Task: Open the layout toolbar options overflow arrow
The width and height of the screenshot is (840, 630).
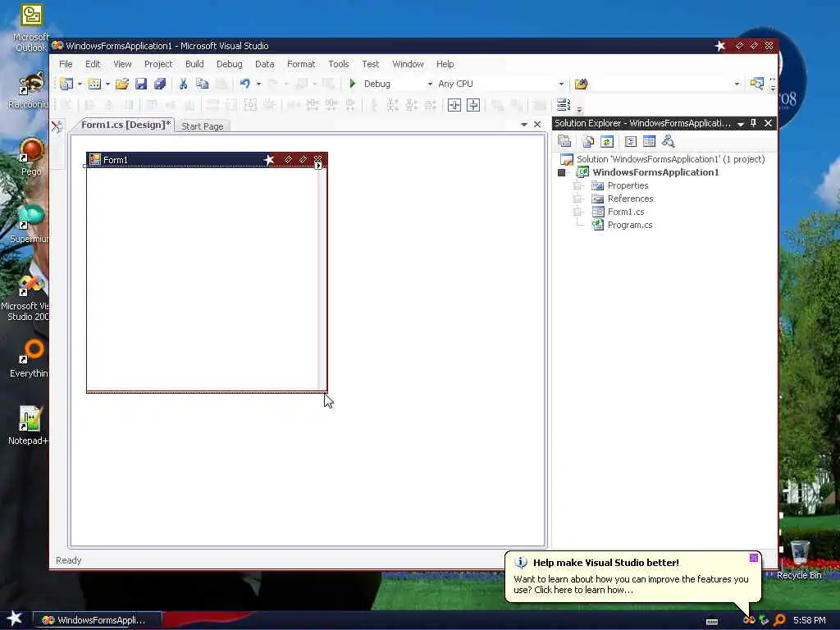Action: [580, 109]
